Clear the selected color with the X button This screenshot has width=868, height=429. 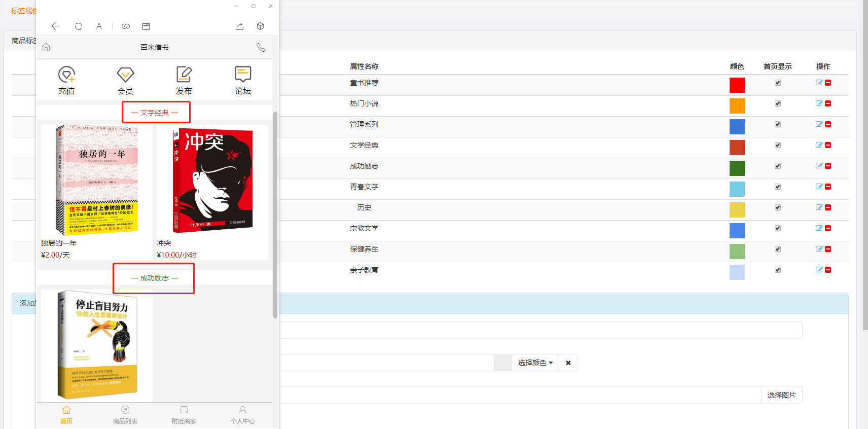pos(568,363)
